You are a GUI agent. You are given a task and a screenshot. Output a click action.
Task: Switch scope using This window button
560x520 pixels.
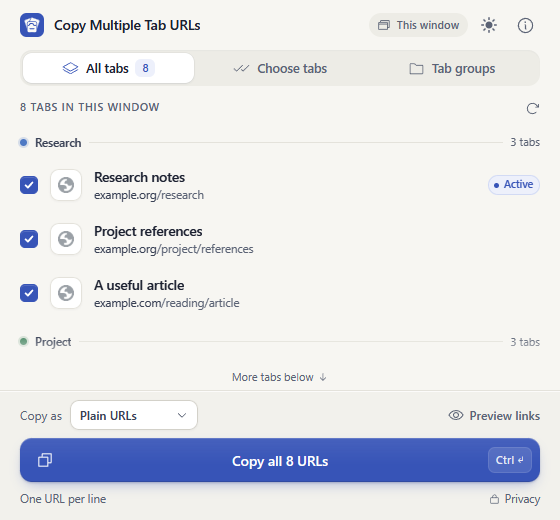[418, 25]
